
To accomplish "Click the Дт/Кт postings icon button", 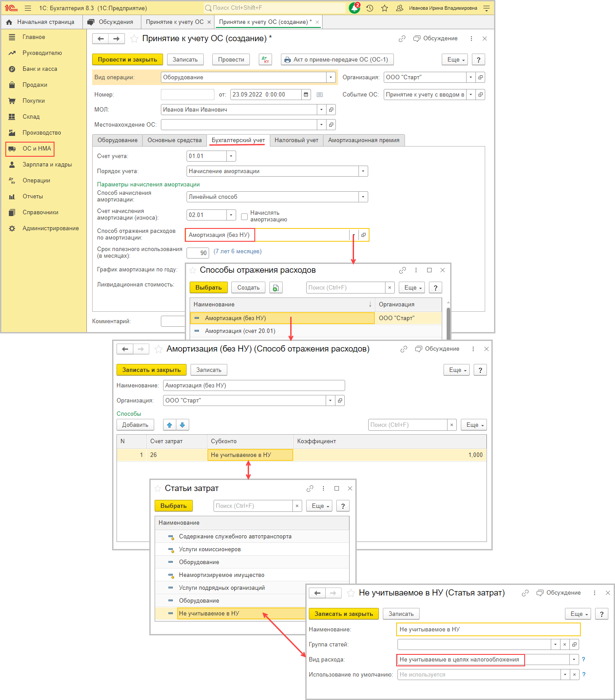I will pos(265,60).
